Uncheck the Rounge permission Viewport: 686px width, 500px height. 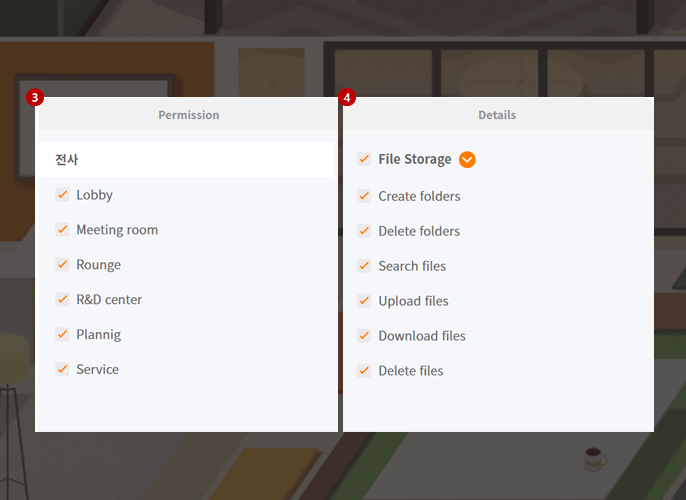pos(62,265)
